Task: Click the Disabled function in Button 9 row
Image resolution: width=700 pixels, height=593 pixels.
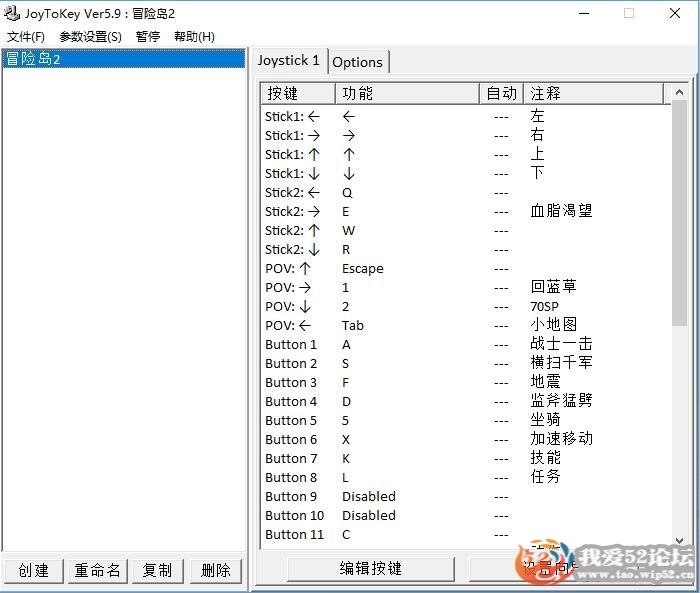Action: pyautogui.click(x=369, y=496)
